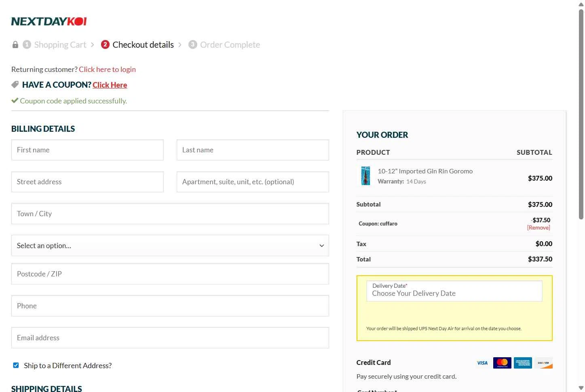Click the product name 10-12" Imported Gin Rin Goromo
The image size is (585, 392).
click(425, 171)
